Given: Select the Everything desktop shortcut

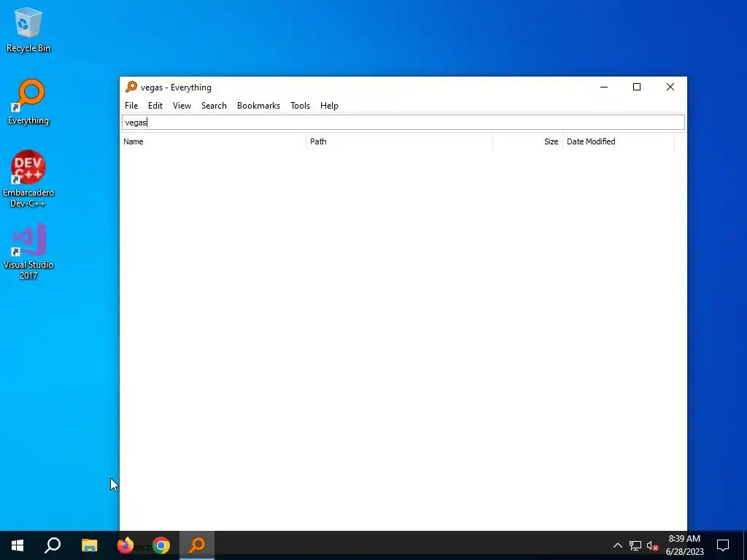Looking at the screenshot, I should pyautogui.click(x=28, y=102).
